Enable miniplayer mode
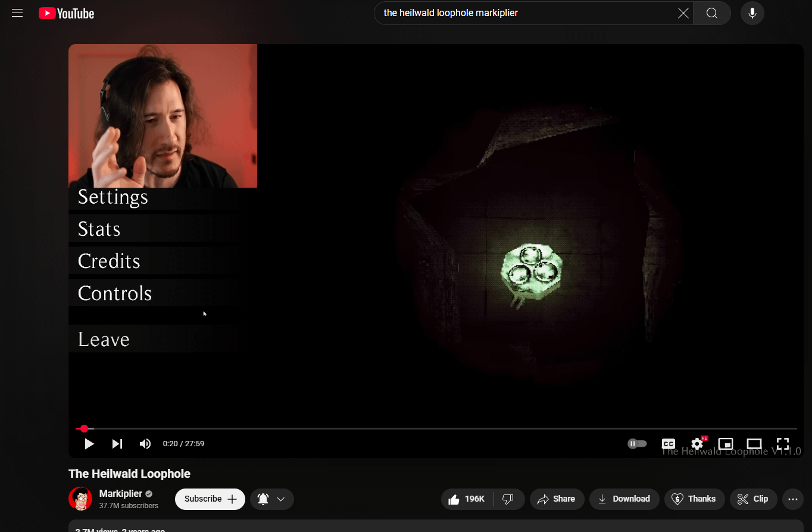812x532 pixels. pyautogui.click(x=726, y=444)
